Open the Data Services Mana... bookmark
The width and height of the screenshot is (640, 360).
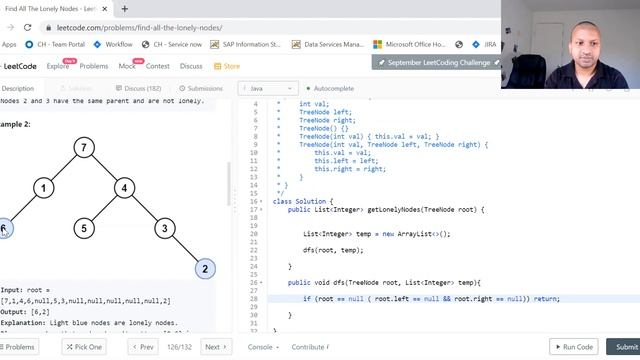pyautogui.click(x=328, y=44)
